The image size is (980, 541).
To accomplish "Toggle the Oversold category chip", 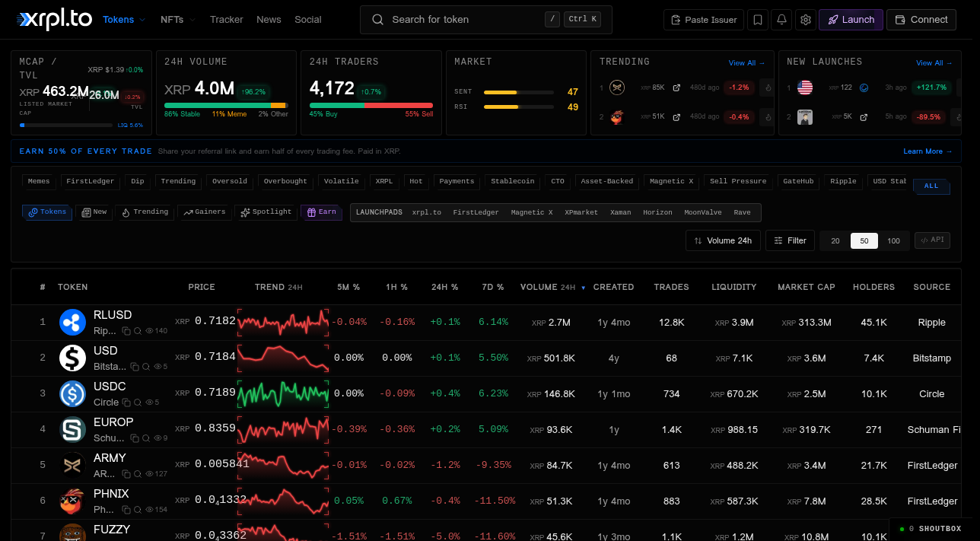I will click(230, 181).
